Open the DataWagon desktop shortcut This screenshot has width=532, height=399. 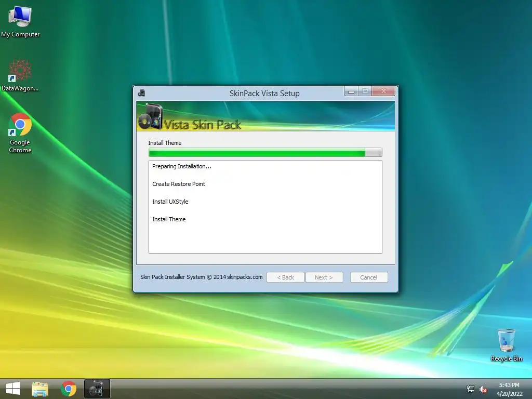(x=20, y=75)
